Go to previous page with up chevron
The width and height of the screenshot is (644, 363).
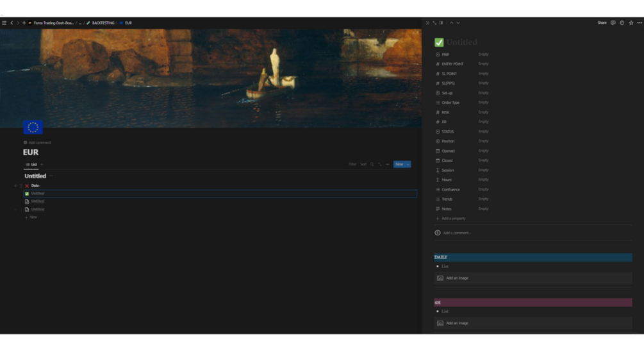[451, 23]
